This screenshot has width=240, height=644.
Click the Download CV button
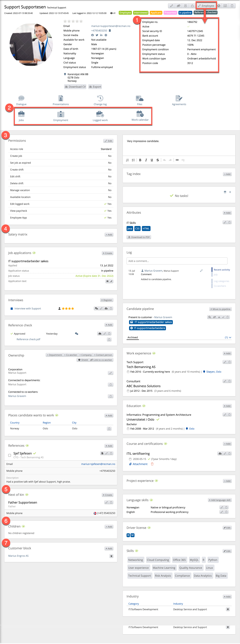coord(75,87)
